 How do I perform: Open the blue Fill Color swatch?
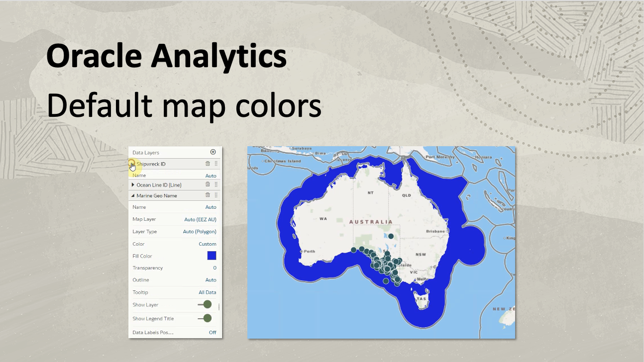(213, 256)
